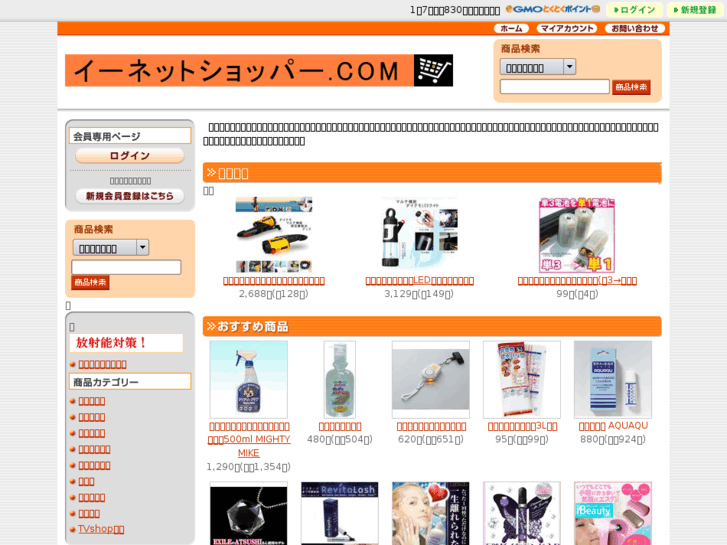Focus the header product search text field
Image resolution: width=727 pixels, height=545 pixels.
click(x=555, y=87)
